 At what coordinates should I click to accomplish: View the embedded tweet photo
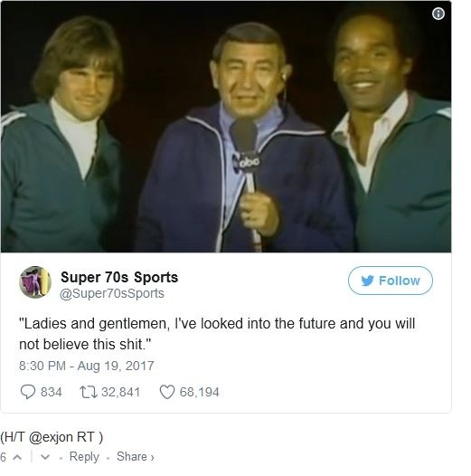pyautogui.click(x=226, y=127)
